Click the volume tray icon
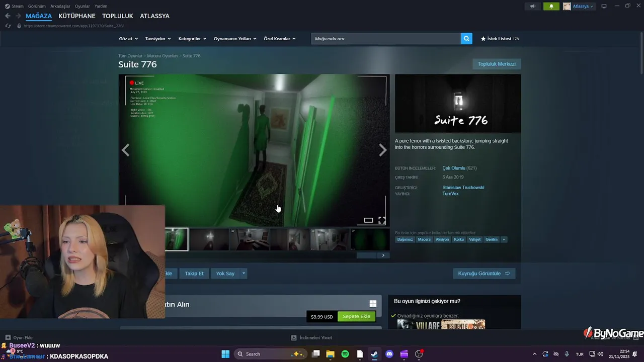Viewport: 644px width, 362px height. (600, 354)
